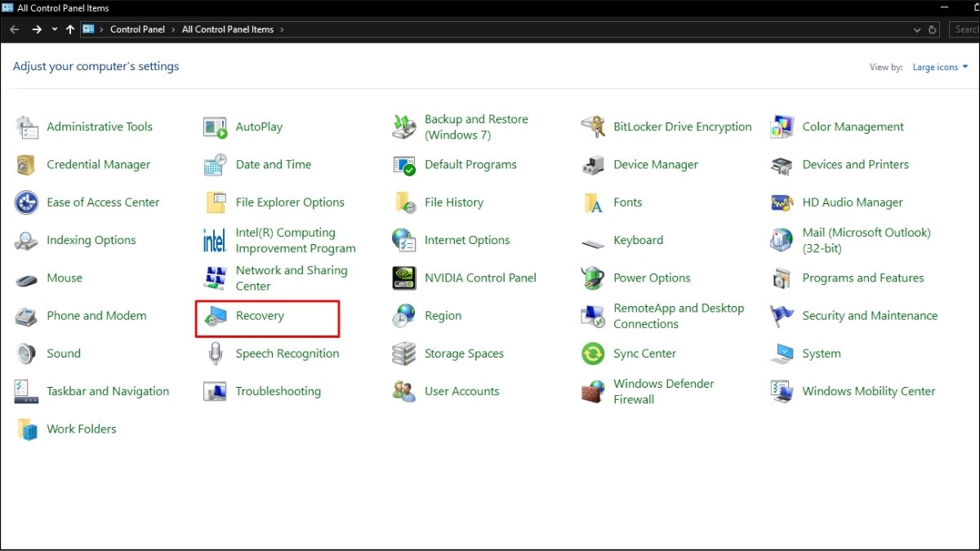The width and height of the screenshot is (980, 551).
Task: Open Backup and Restore icon
Action: pyautogui.click(x=404, y=127)
